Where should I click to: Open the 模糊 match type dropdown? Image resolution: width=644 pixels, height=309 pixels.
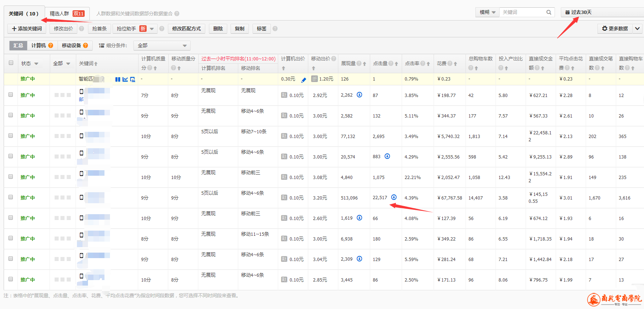click(x=487, y=12)
